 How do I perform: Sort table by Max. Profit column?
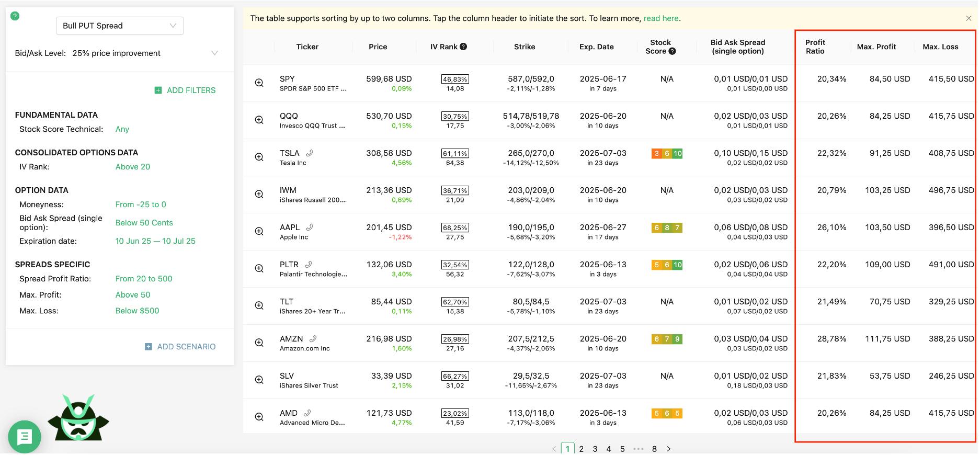[x=876, y=47]
